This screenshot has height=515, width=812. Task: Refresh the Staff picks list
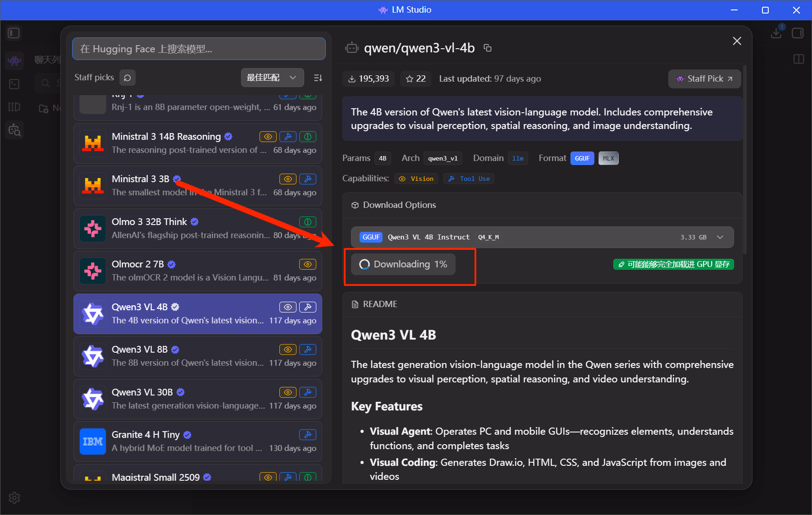coord(128,78)
